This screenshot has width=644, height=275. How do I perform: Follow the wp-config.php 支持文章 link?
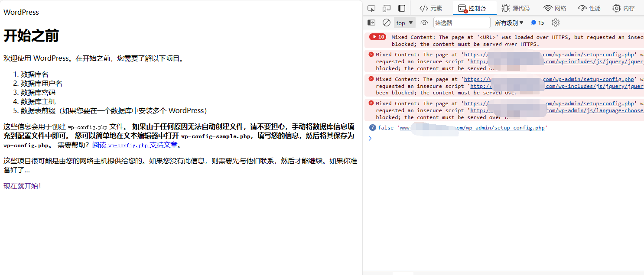(x=136, y=145)
